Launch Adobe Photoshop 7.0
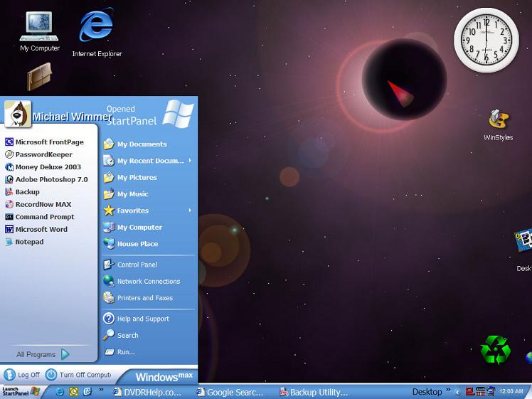Screen dimensions: 532x399 [x=46, y=179]
